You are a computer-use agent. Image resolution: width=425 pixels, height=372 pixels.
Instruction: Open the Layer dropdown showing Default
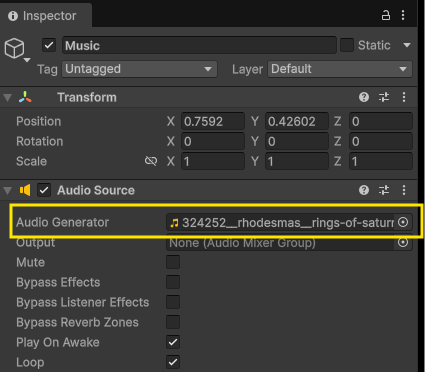click(340, 69)
